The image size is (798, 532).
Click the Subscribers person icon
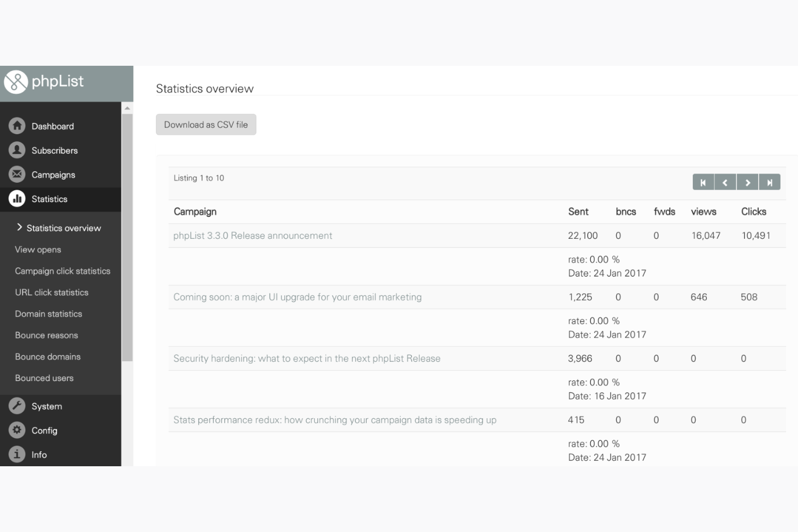[17, 150]
